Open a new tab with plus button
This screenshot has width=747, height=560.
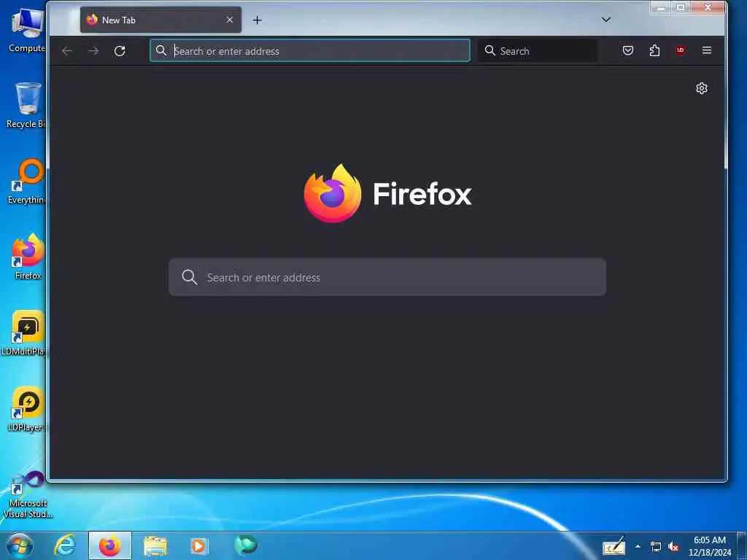[258, 20]
